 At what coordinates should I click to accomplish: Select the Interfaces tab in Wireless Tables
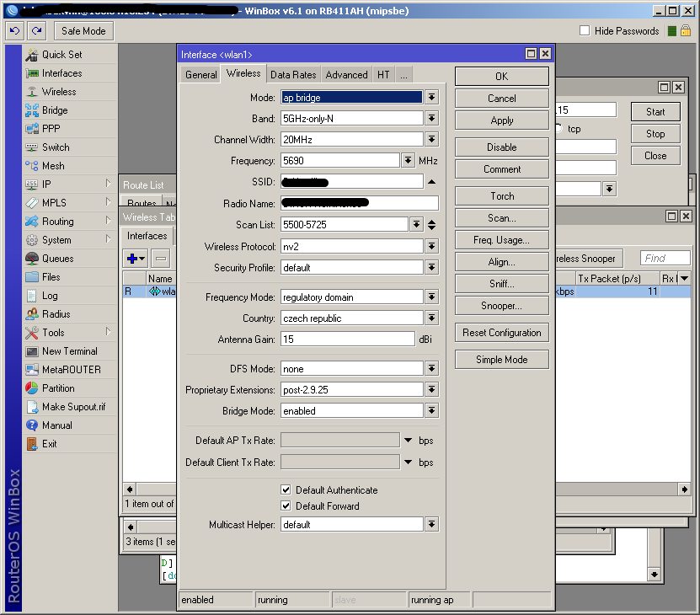pos(147,236)
